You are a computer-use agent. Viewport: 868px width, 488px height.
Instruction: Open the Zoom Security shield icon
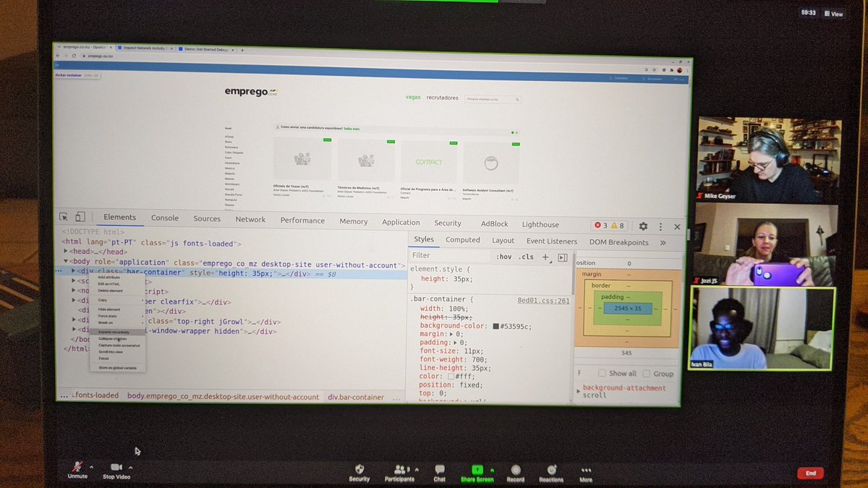pos(359,469)
